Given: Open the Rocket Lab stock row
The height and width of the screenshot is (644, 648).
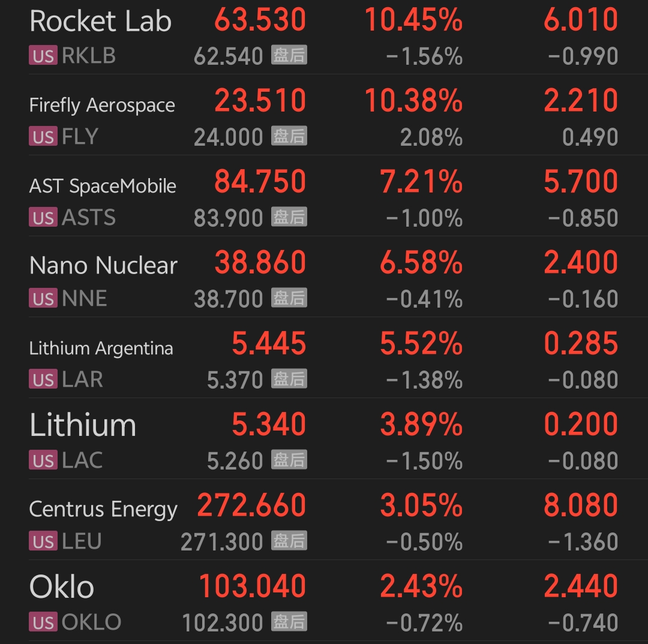Looking at the screenshot, I should pyautogui.click(x=324, y=37).
